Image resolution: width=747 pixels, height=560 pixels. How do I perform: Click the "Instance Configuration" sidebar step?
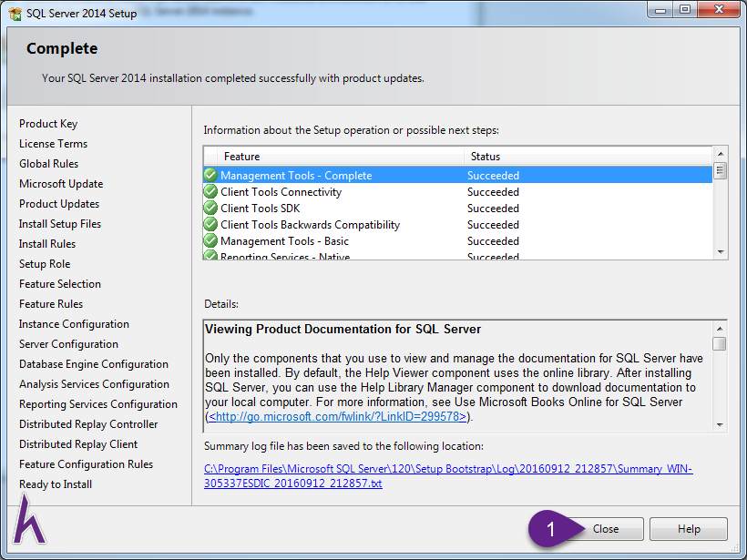pyautogui.click(x=74, y=324)
